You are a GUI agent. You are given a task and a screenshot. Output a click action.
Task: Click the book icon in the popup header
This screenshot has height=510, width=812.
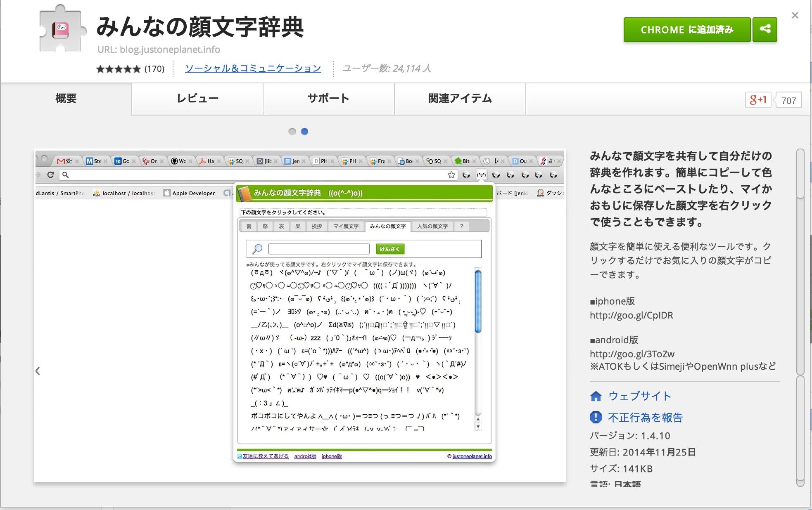(245, 194)
